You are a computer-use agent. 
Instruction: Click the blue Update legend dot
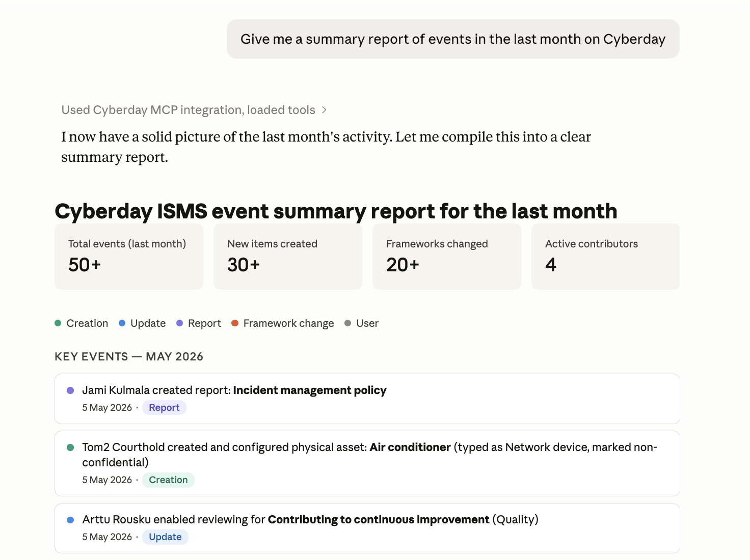122,323
